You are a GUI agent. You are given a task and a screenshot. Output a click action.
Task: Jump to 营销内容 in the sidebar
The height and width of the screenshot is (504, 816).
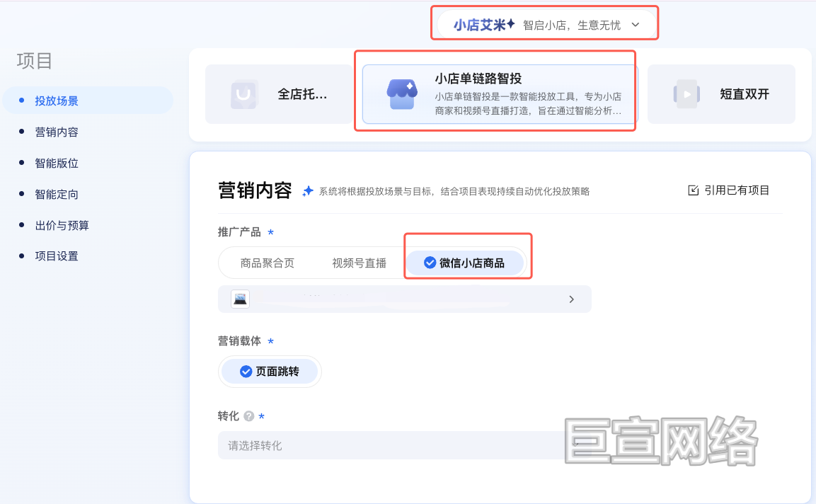(56, 132)
